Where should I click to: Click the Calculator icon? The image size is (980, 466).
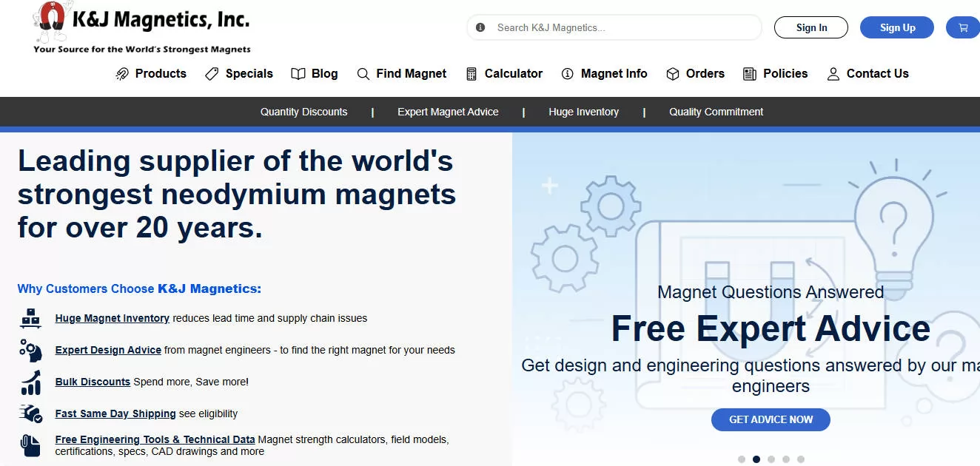[471, 74]
